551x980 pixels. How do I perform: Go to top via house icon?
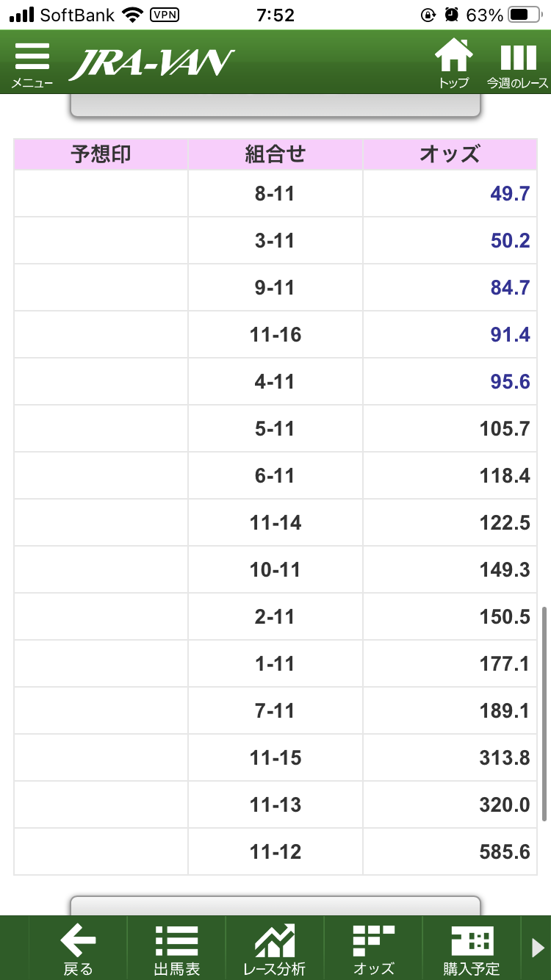pyautogui.click(x=453, y=64)
